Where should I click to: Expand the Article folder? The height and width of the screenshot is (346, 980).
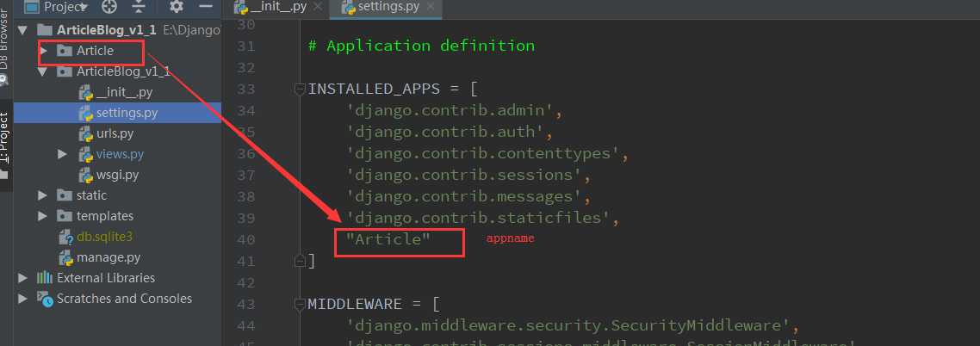[x=44, y=51]
